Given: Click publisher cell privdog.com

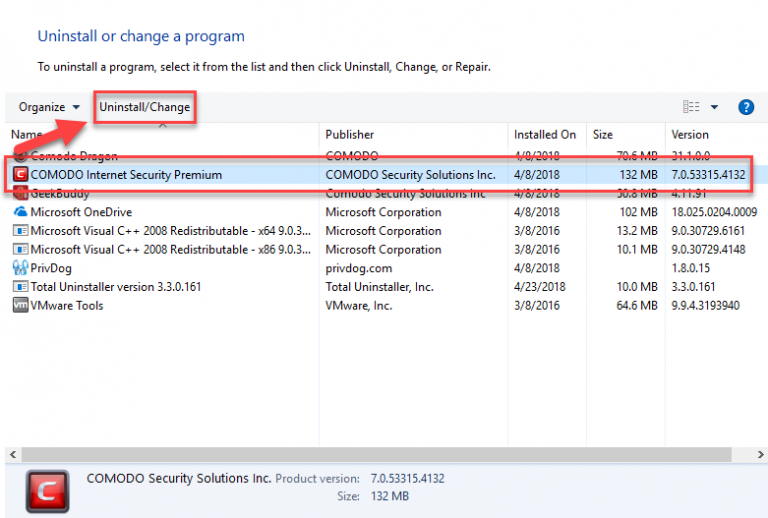Looking at the screenshot, I should click(359, 268).
